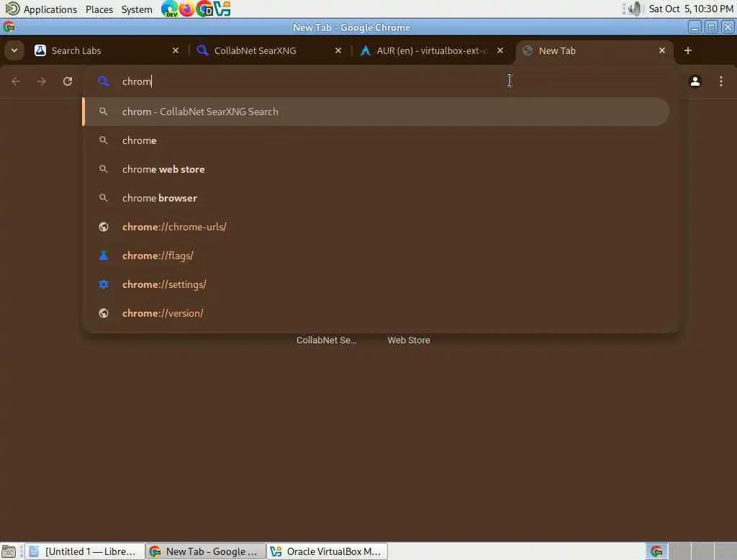Open chrome://settings/ suggestion
The image size is (737, 560).
[x=376, y=284]
